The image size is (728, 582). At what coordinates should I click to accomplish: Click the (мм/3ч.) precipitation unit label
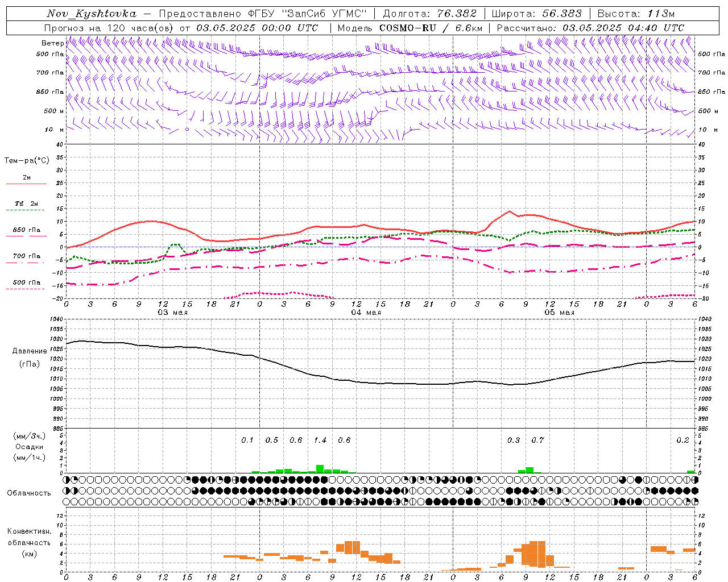[x=30, y=436]
